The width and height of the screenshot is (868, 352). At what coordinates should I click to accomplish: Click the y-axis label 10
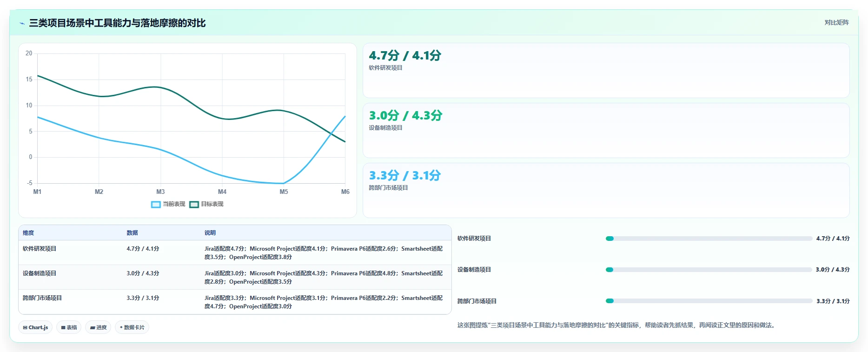click(29, 106)
